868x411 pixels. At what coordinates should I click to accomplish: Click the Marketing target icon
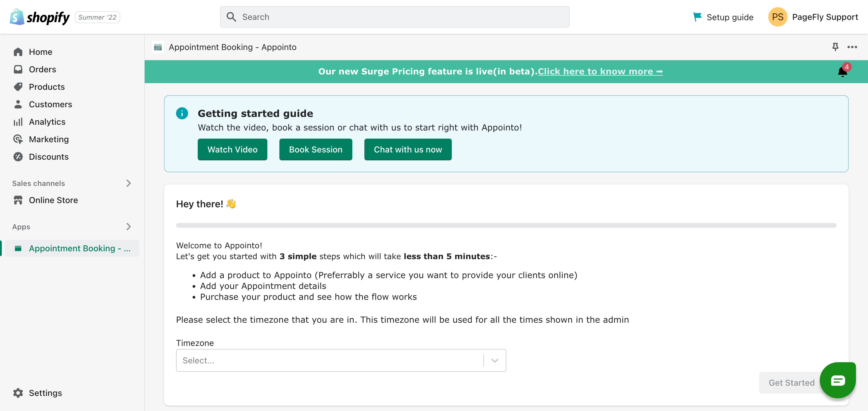point(18,140)
